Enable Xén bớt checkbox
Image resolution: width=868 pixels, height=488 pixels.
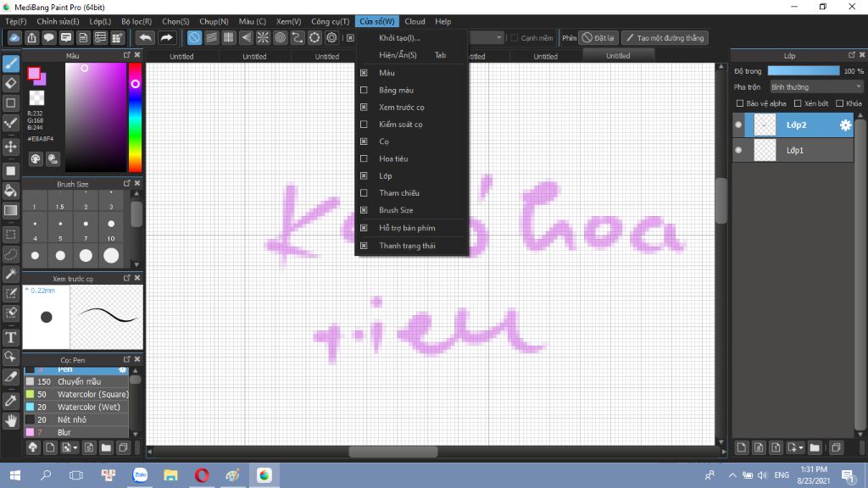tap(798, 103)
